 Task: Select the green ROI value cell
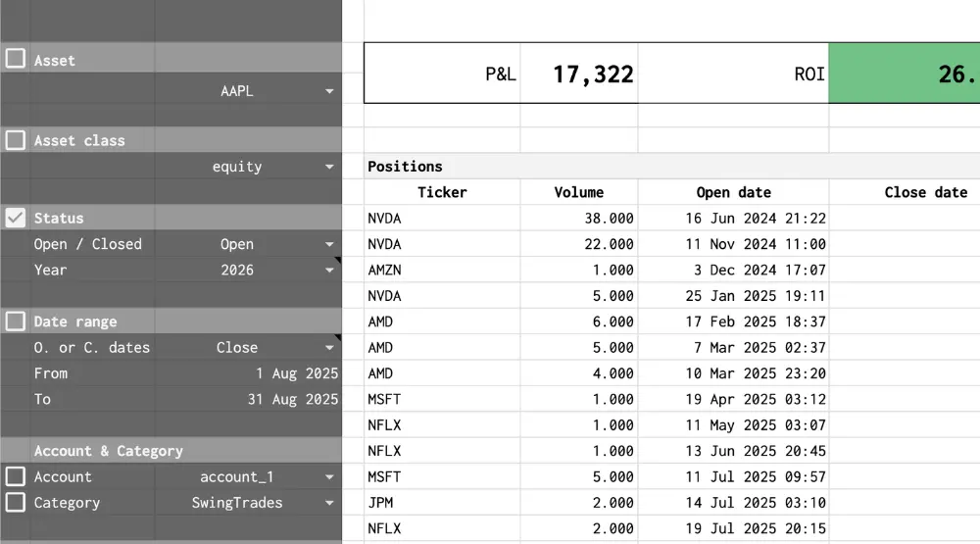pos(904,74)
